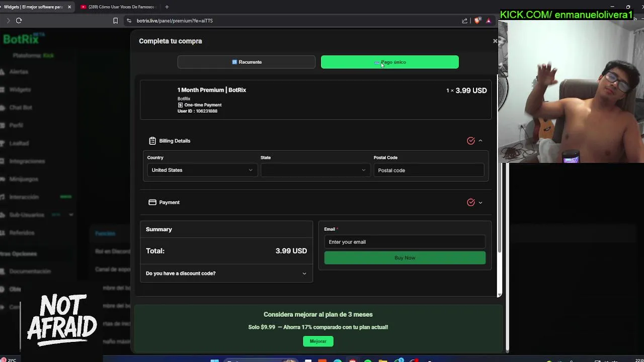Click the Brave shields icon
The width and height of the screenshot is (644, 362).
click(477, 21)
